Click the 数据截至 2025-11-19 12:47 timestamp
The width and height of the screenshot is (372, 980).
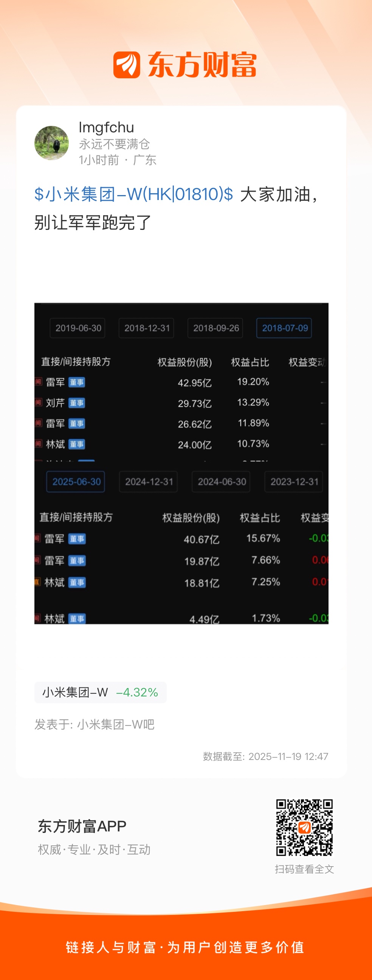pyautogui.click(x=265, y=756)
